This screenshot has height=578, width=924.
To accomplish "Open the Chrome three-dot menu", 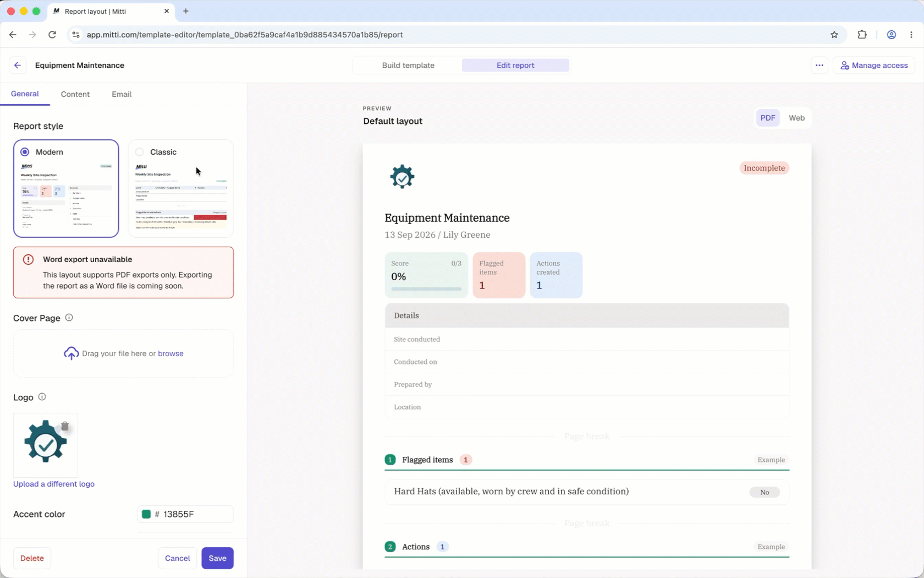I will [911, 35].
